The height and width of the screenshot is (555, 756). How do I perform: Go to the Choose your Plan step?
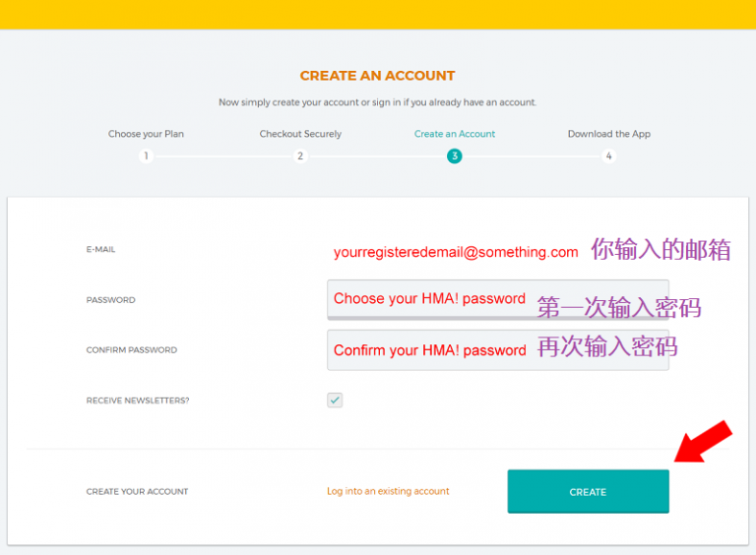(146, 134)
